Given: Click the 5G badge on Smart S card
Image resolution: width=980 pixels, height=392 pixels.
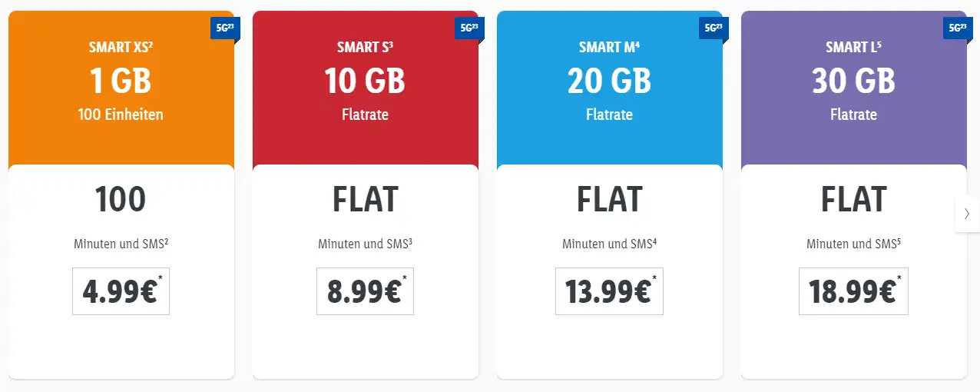Looking at the screenshot, I should tap(466, 28).
